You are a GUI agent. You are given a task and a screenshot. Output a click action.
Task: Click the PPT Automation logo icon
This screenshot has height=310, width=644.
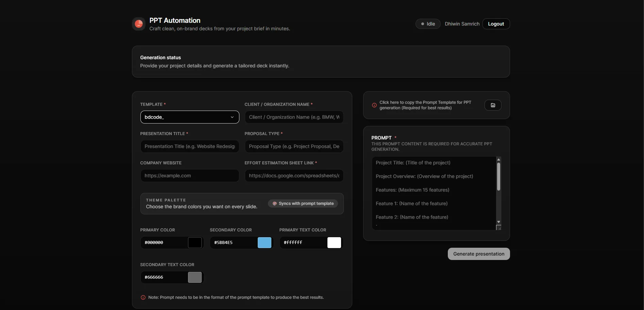point(139,24)
